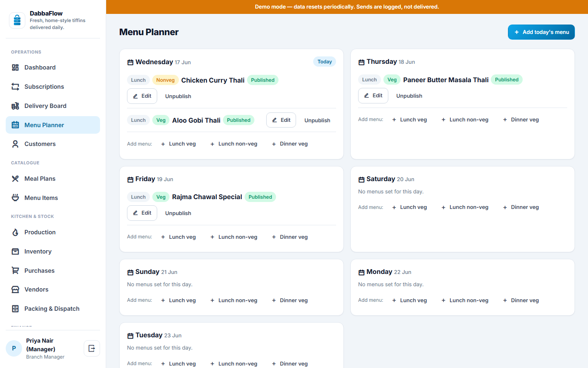Add Dinner veg menu for Thursday

coord(521,120)
